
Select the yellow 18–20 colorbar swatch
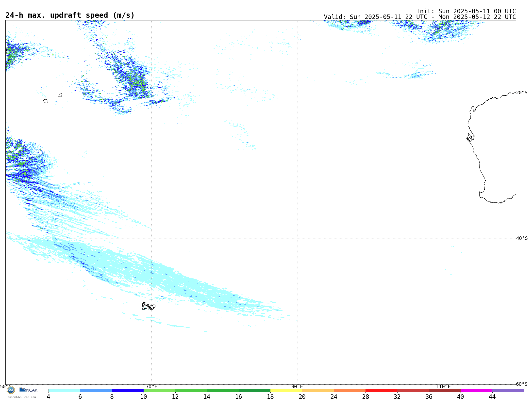[286, 391]
